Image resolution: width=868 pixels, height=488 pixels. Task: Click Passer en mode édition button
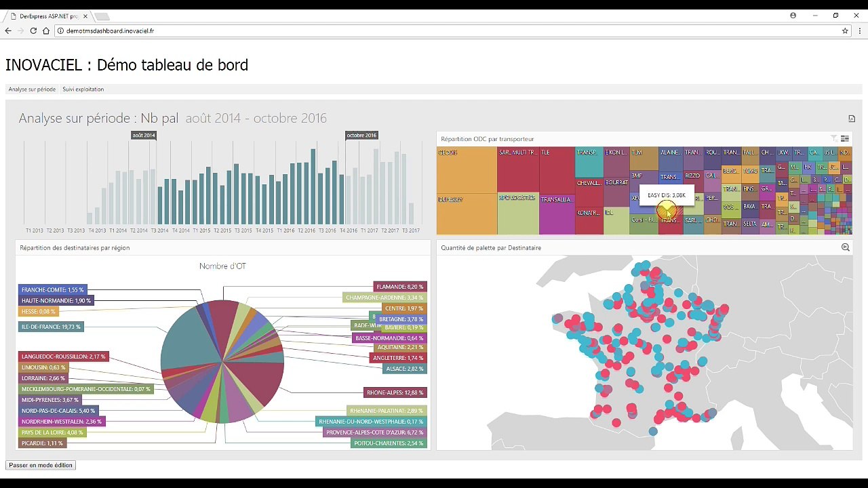pyautogui.click(x=41, y=465)
